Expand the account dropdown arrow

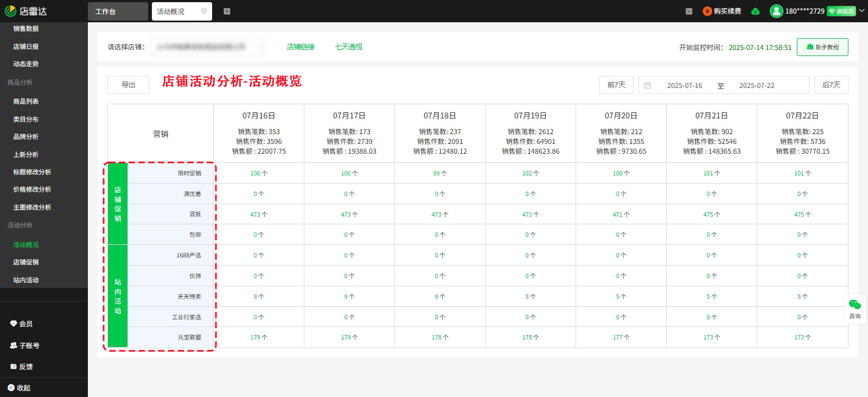pyautogui.click(x=861, y=11)
